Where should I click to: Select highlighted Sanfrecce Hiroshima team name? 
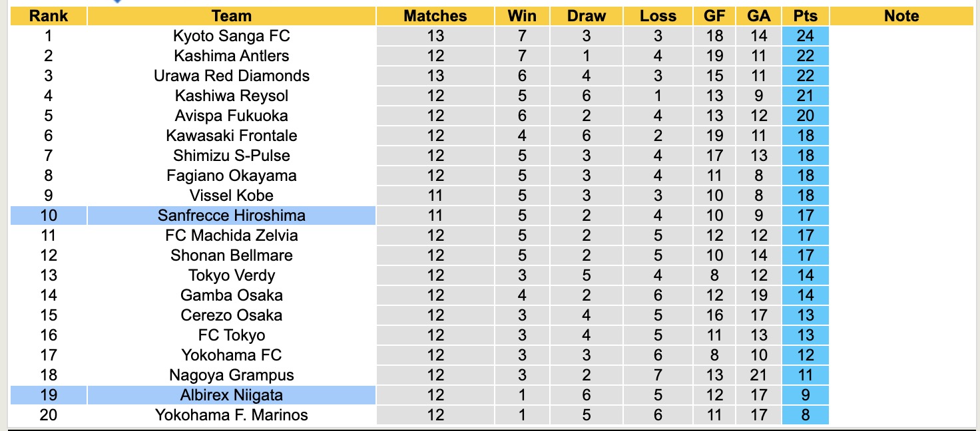pos(231,215)
